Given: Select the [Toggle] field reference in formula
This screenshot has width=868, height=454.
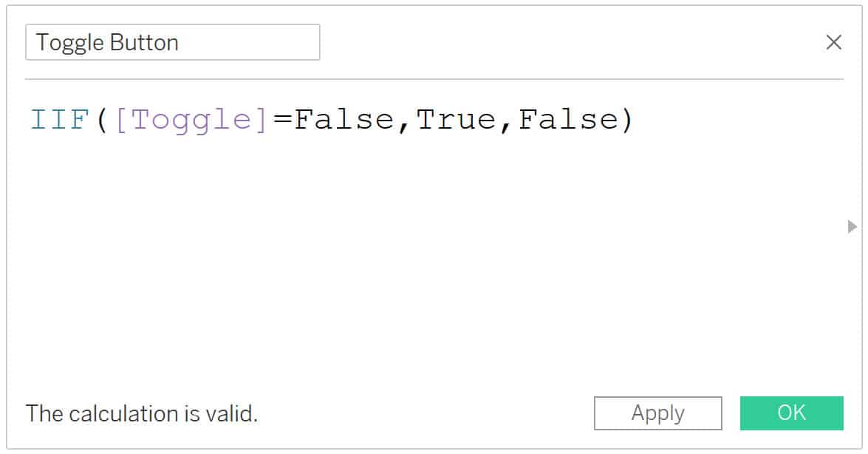Looking at the screenshot, I should pos(191,121).
